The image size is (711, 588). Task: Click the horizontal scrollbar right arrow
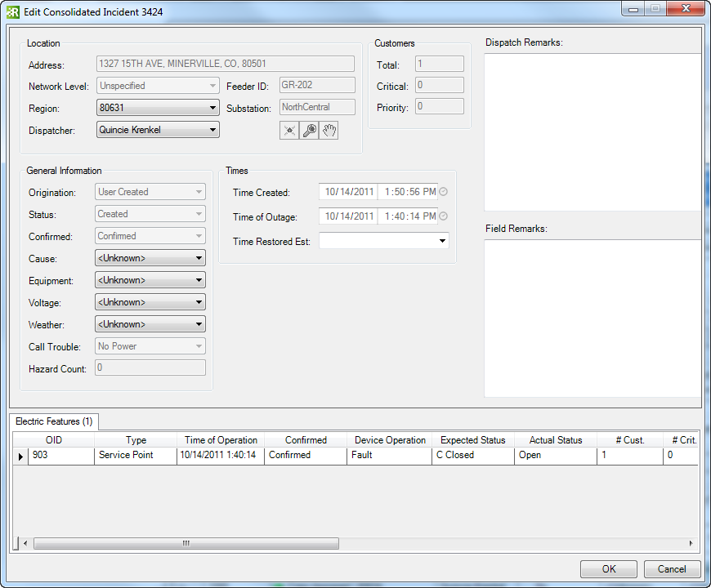click(691, 543)
